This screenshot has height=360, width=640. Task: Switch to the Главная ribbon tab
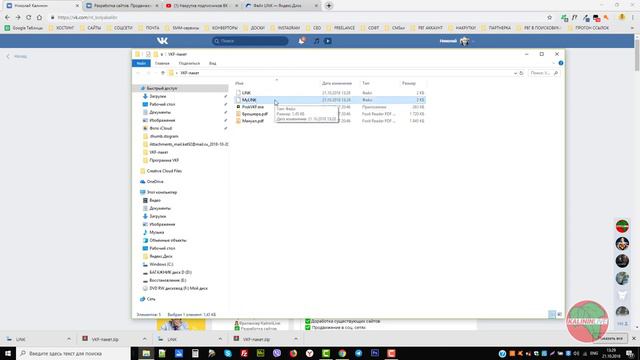click(162, 63)
